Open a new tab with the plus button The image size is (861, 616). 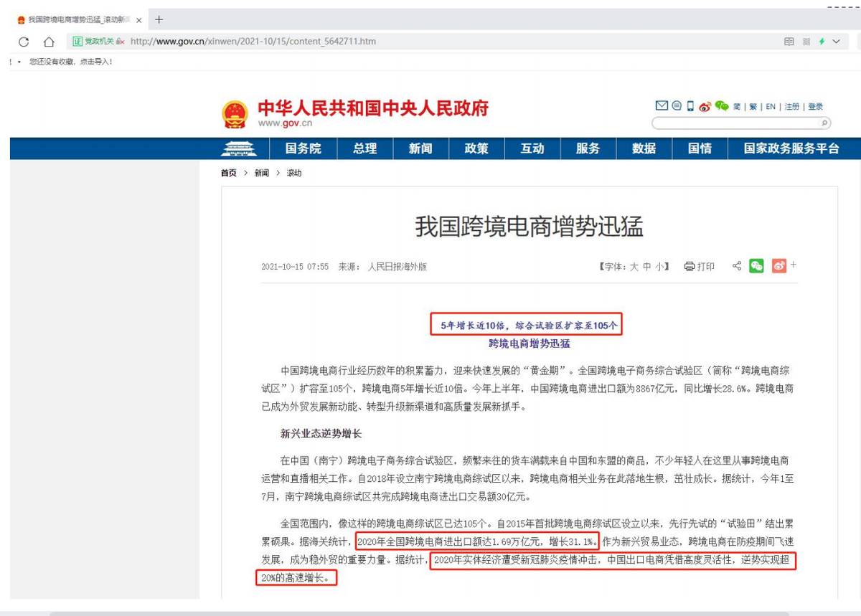pos(159,19)
